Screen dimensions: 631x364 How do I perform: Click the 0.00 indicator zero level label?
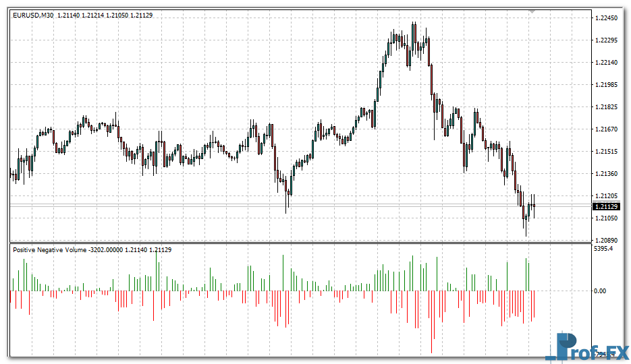tap(599, 291)
